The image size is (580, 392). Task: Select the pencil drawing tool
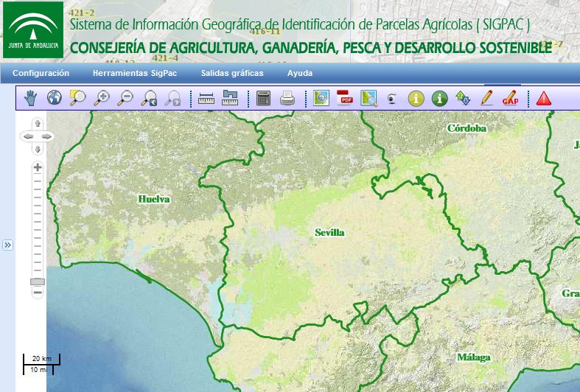click(486, 97)
